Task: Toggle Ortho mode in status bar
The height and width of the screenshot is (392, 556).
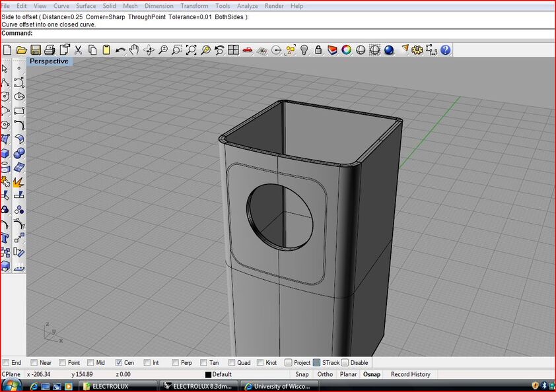Action: (x=325, y=374)
